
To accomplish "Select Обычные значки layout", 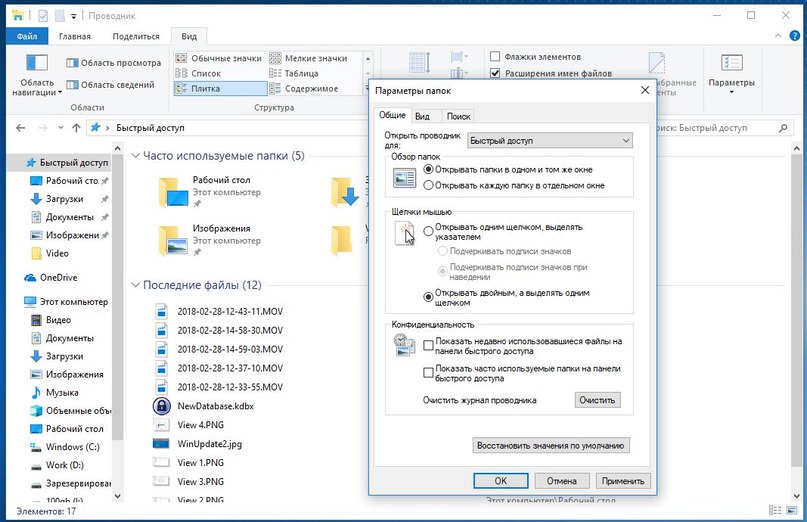I will coord(219,58).
